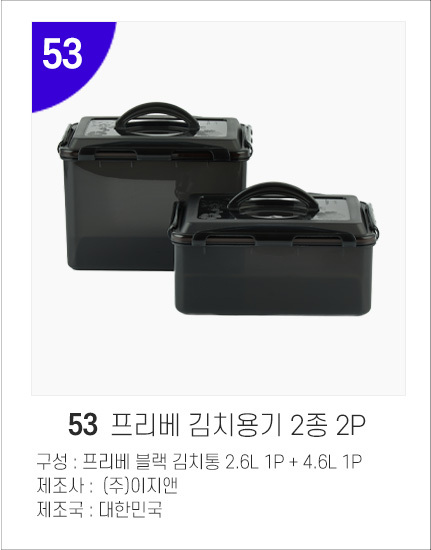Click the 구성 composition description line

[x=199, y=462]
